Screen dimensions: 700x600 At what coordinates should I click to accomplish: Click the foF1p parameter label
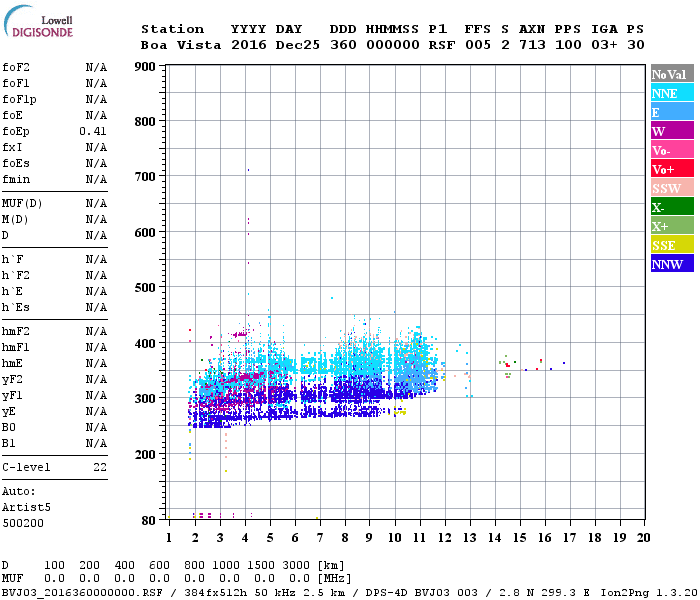[19, 100]
